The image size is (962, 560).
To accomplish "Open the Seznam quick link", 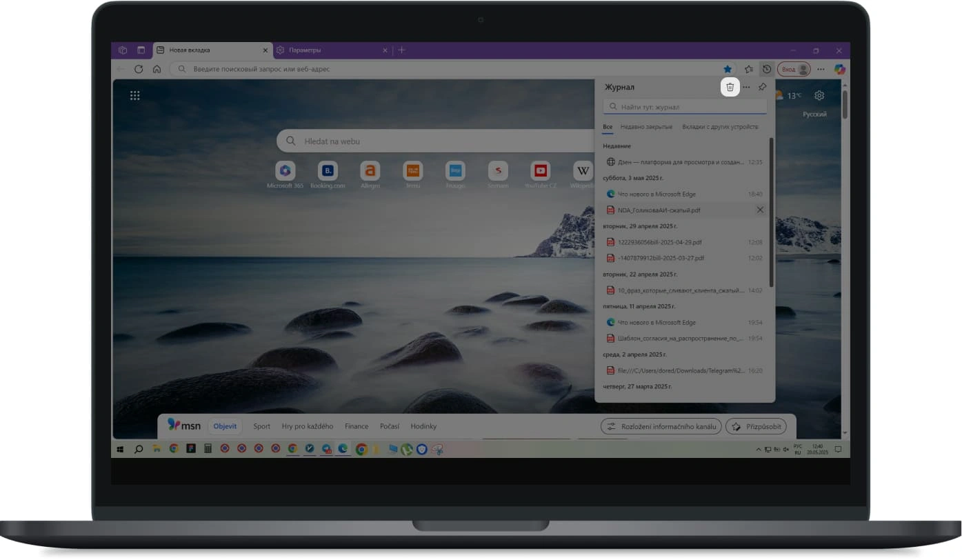I will point(498,175).
